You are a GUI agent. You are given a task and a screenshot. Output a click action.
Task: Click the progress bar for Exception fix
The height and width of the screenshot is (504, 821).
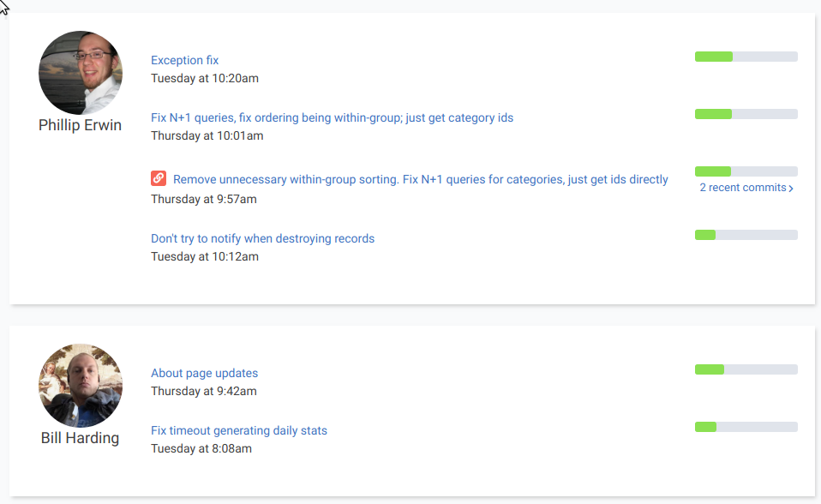click(x=746, y=57)
